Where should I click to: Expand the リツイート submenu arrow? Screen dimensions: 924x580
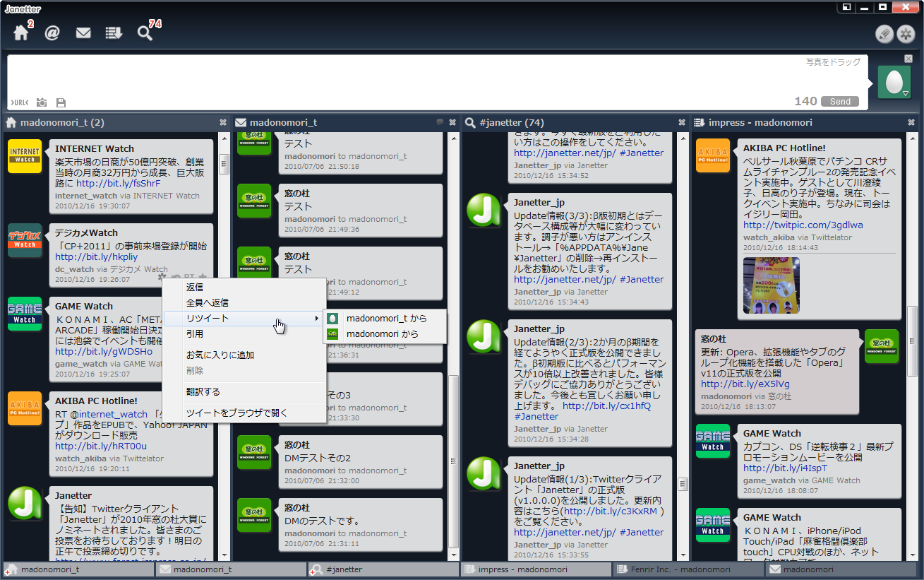click(x=318, y=319)
